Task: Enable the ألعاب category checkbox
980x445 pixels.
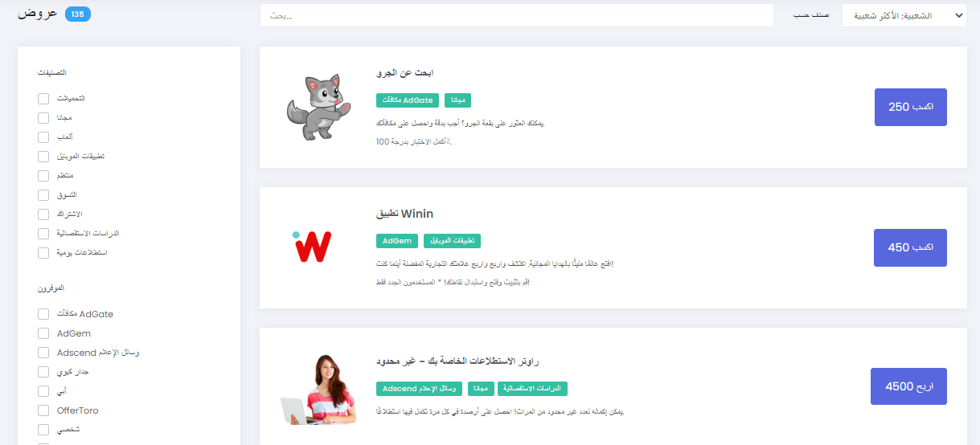Action: [x=43, y=137]
